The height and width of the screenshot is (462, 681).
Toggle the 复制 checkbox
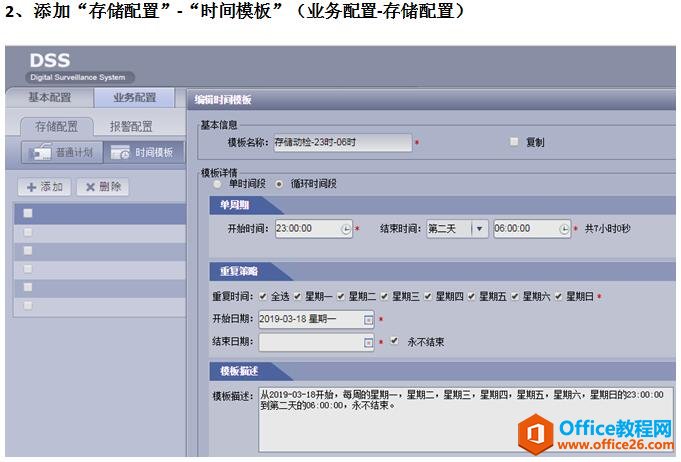coord(515,142)
